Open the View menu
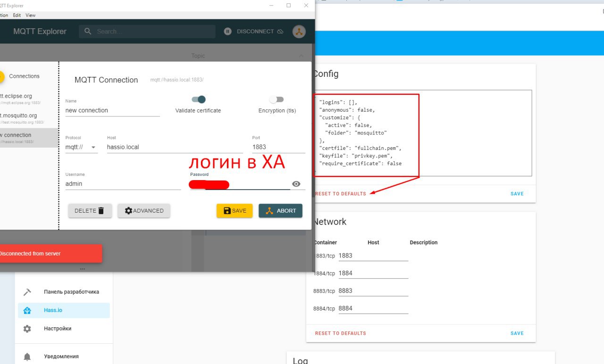Screen dimensions: 604x364 pos(31,15)
